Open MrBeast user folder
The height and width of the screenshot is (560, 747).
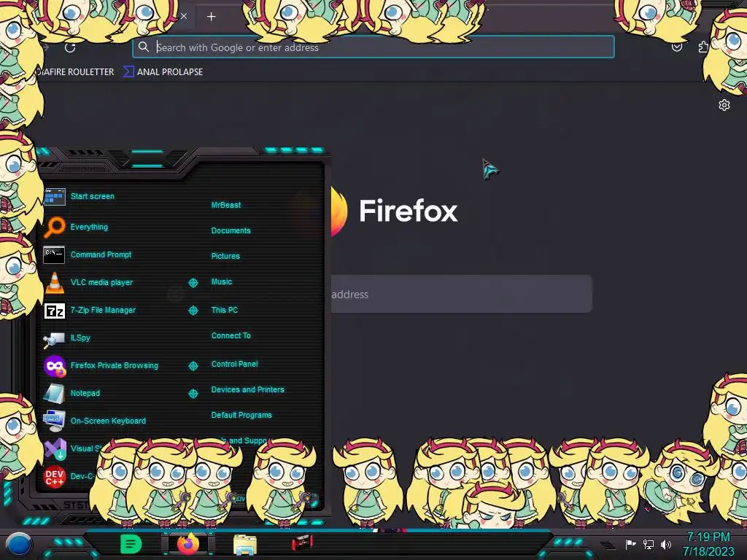[226, 205]
